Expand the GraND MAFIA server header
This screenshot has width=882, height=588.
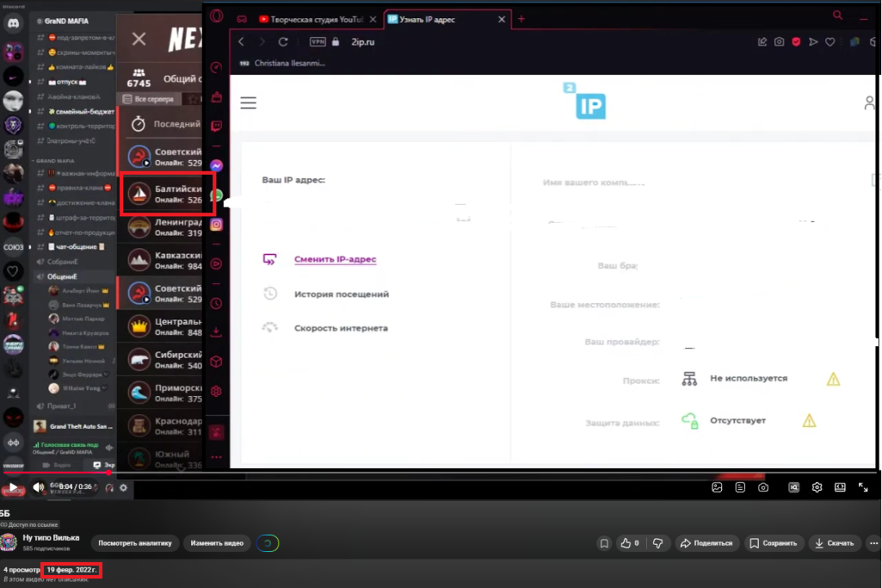pos(73,21)
